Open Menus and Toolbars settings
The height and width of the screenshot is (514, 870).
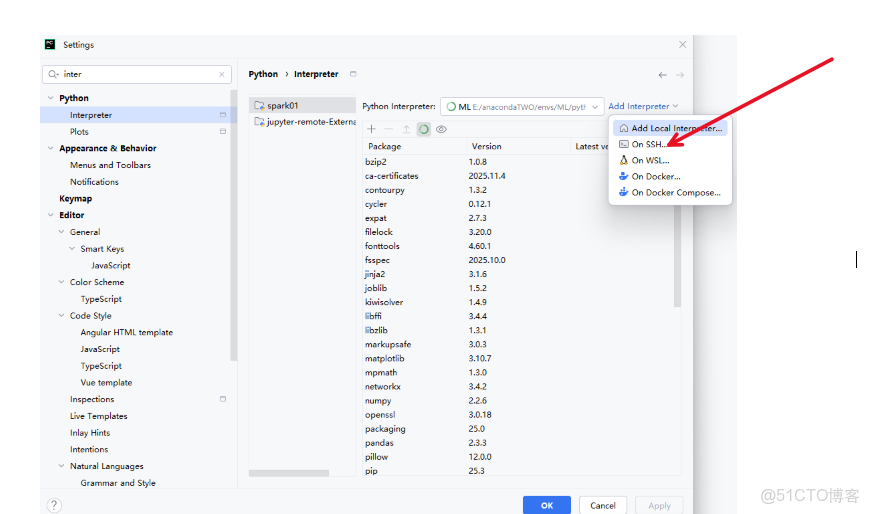110,165
